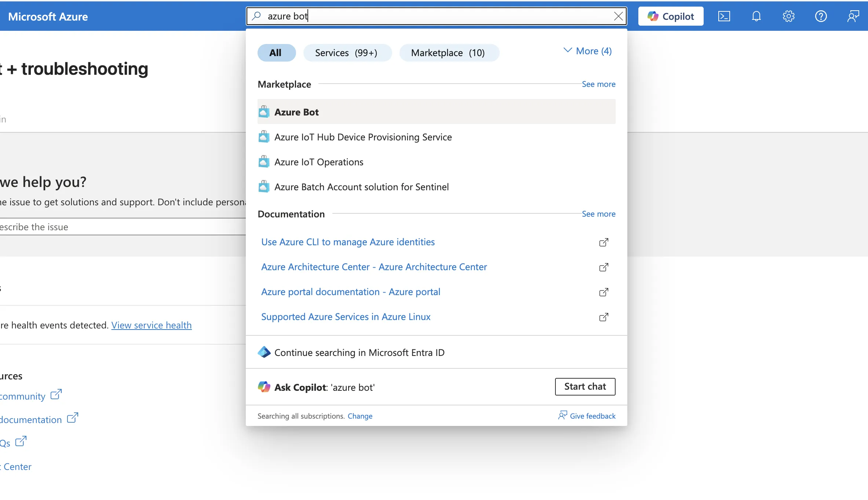Click the Microsoft Entra ID diamond icon
This screenshot has width=868, height=500.
264,352
